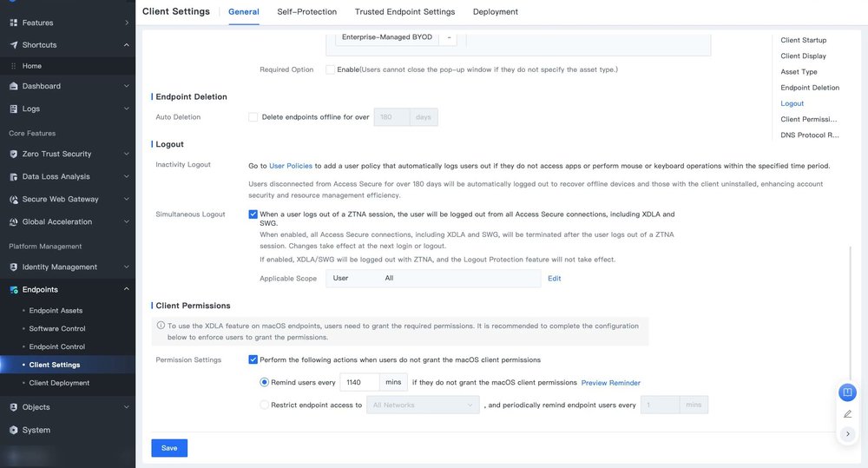Expand the Dashboard chevron
This screenshot has width=868, height=468.
click(x=126, y=86)
